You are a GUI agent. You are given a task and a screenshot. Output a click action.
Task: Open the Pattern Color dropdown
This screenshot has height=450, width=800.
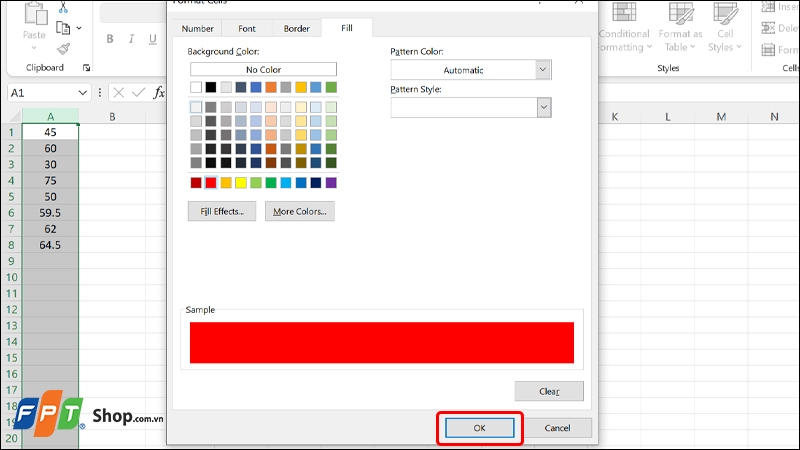pos(543,70)
